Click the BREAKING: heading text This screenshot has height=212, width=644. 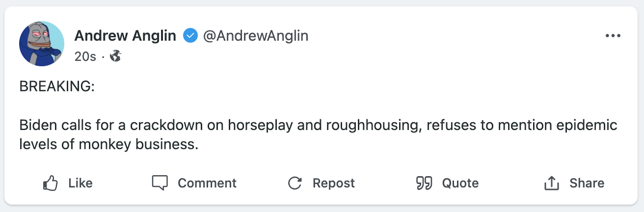(x=57, y=86)
